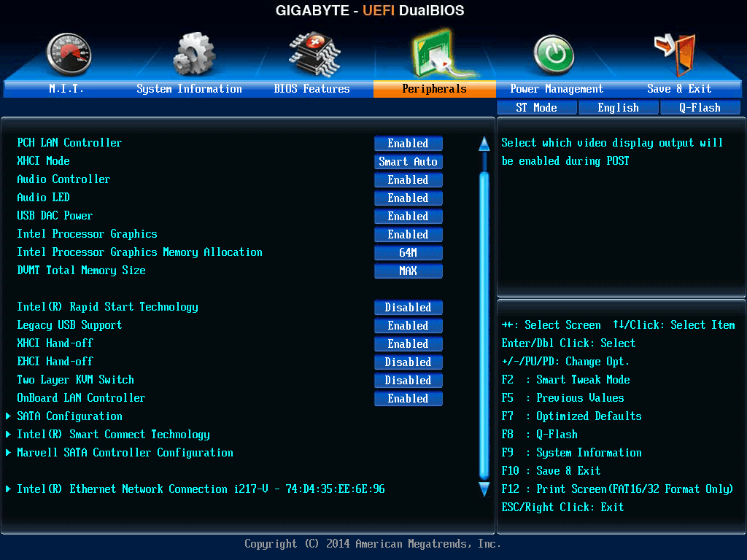
Task: Expand Intel Smart Connect Technology arrow
Action: (x=8, y=435)
